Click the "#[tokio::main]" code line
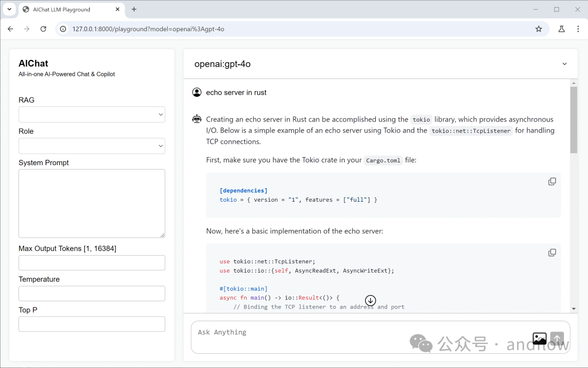This screenshot has height=368, width=588. [x=243, y=289]
